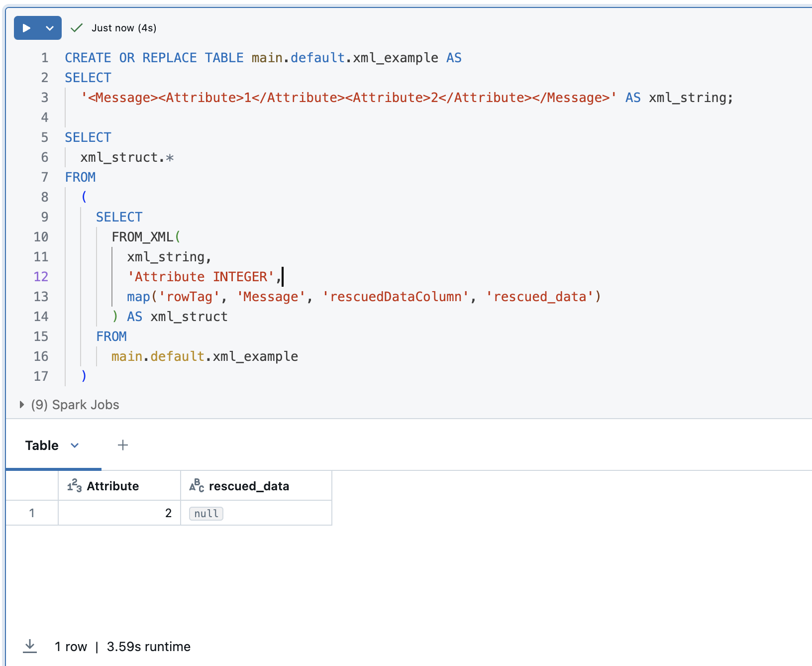Download the query results

pyautogui.click(x=30, y=646)
